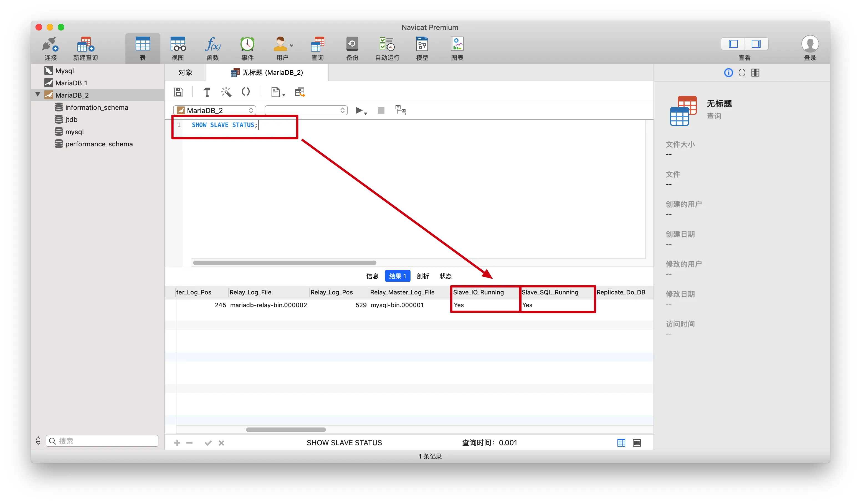Open the 信息 (Info) result tab
This screenshot has height=504, width=861.
point(372,276)
